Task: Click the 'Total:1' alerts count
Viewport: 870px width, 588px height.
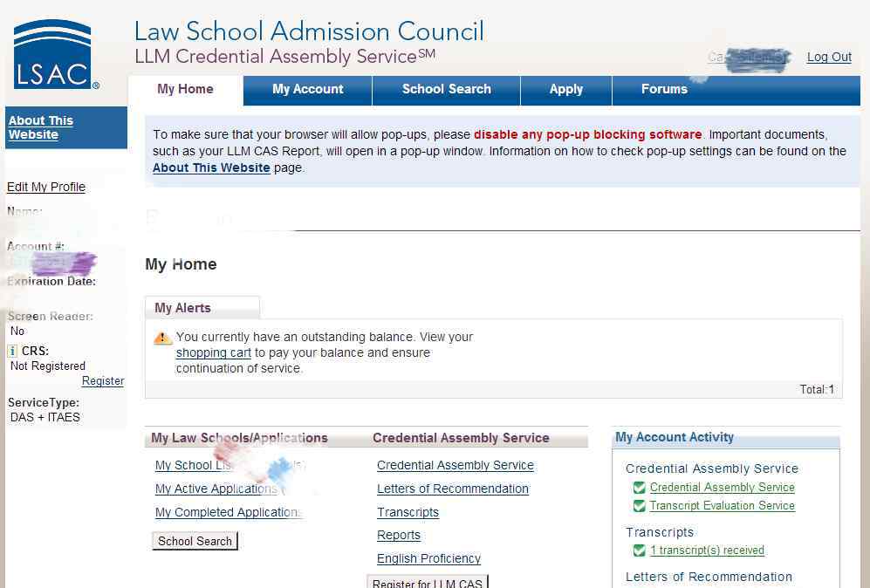Action: (x=817, y=389)
